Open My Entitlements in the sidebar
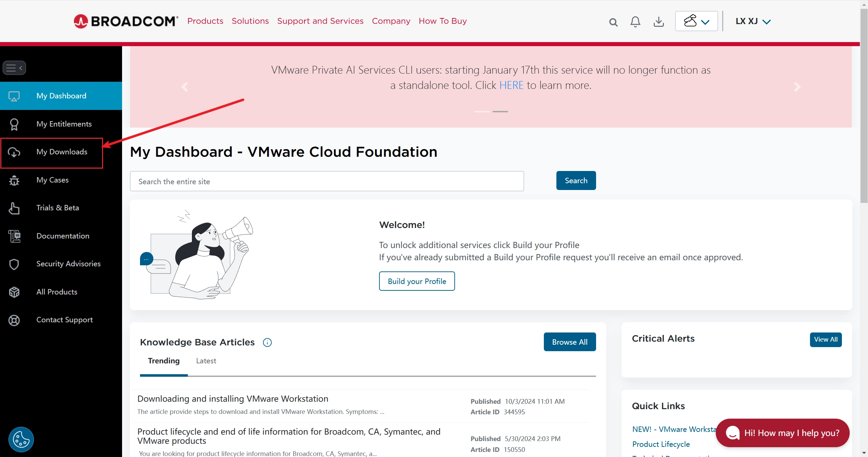The height and width of the screenshot is (457, 868). point(64,124)
